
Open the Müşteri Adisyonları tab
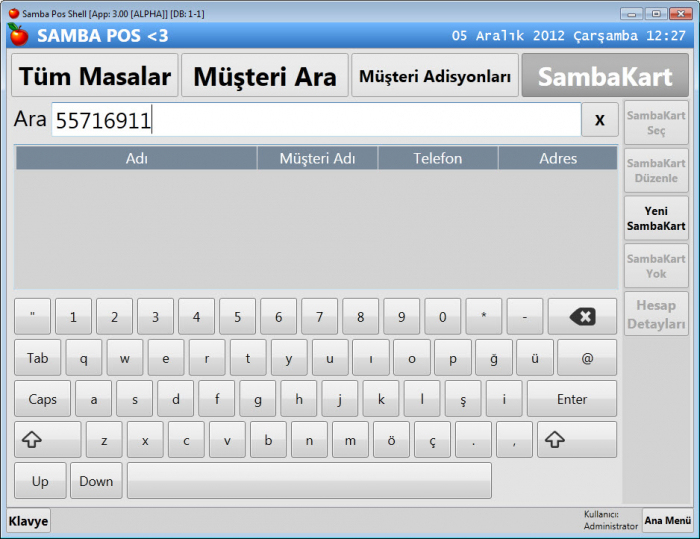coord(434,76)
